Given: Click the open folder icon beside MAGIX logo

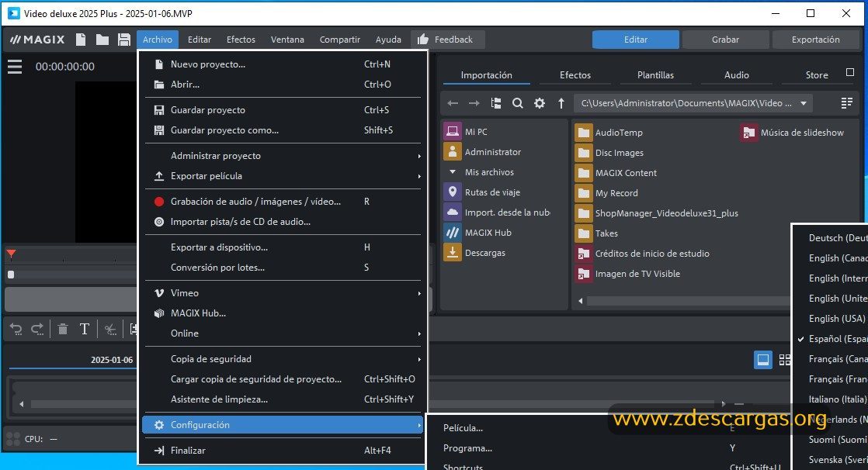Looking at the screenshot, I should [102, 40].
